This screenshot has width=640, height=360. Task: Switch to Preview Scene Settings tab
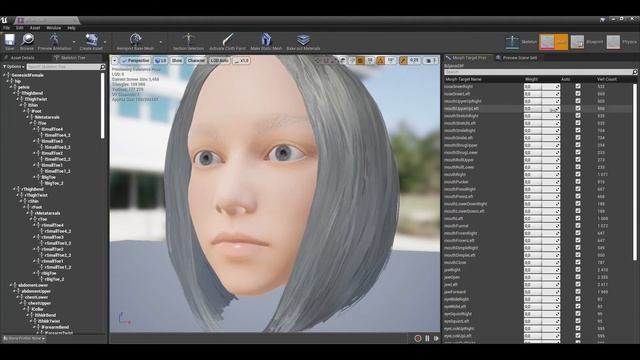pos(516,58)
